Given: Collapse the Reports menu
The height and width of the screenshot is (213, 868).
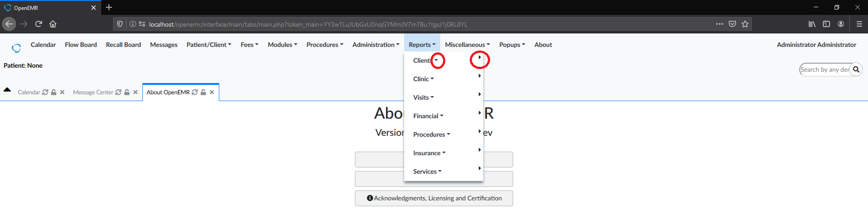Looking at the screenshot, I should (x=422, y=45).
